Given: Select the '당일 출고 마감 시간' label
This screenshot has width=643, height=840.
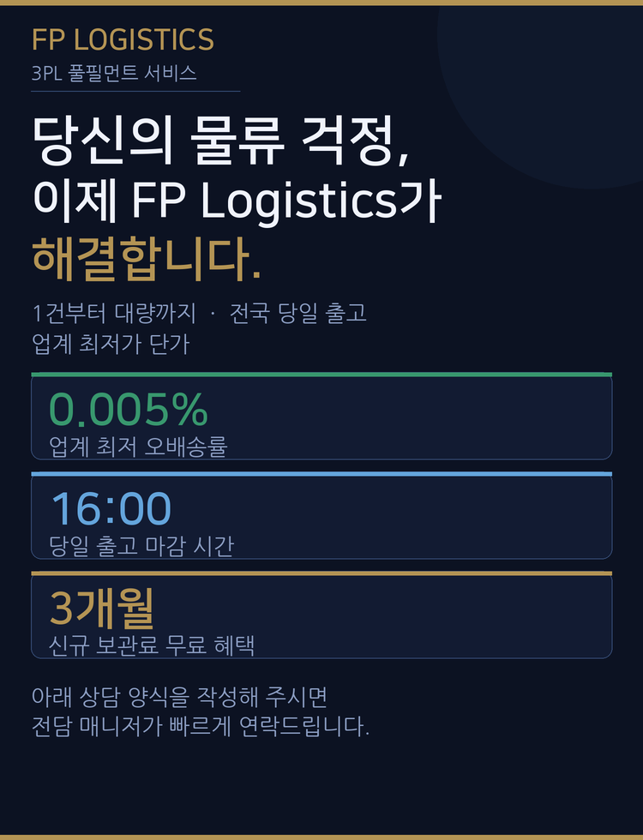Looking at the screenshot, I should [x=141, y=546].
